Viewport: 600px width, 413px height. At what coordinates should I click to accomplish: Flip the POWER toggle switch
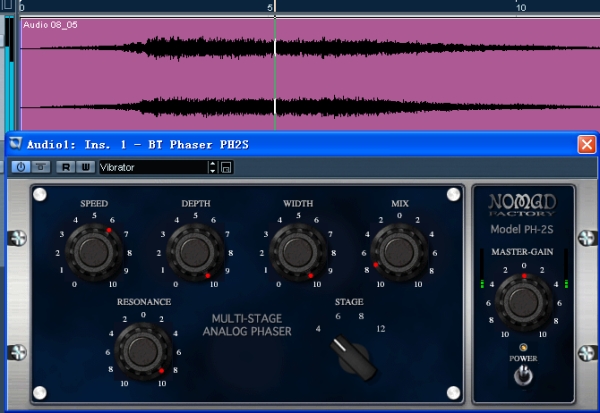pyautogui.click(x=523, y=375)
